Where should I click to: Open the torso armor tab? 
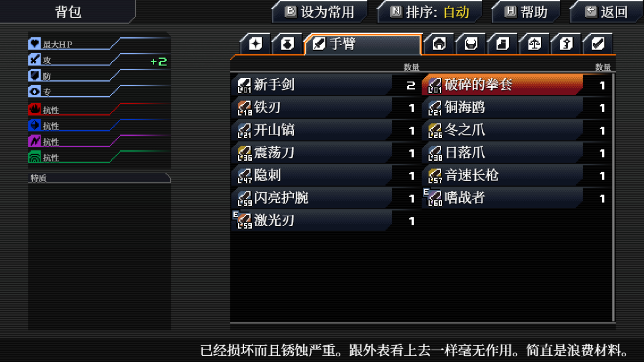click(471, 44)
